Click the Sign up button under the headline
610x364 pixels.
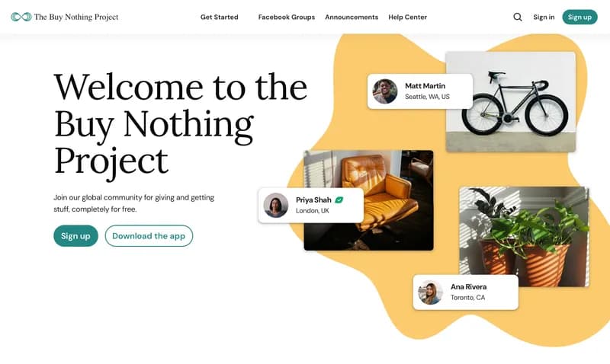75,236
